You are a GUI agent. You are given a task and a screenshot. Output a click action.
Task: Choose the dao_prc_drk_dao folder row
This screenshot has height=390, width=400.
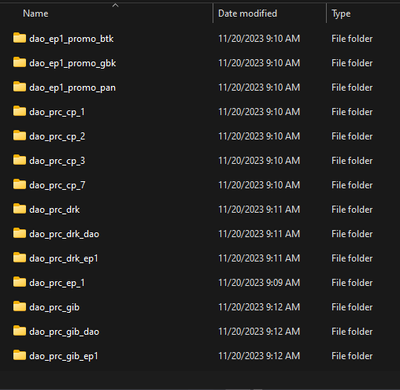coord(200,234)
